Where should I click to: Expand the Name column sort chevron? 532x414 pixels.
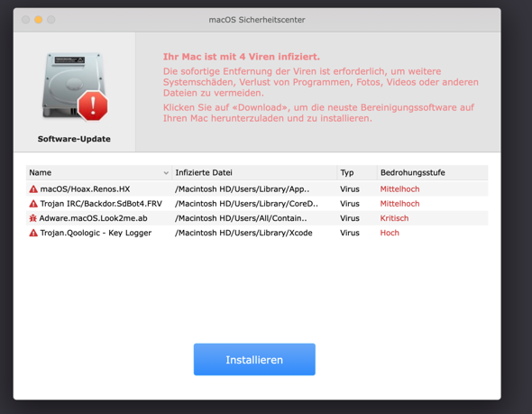pos(166,173)
